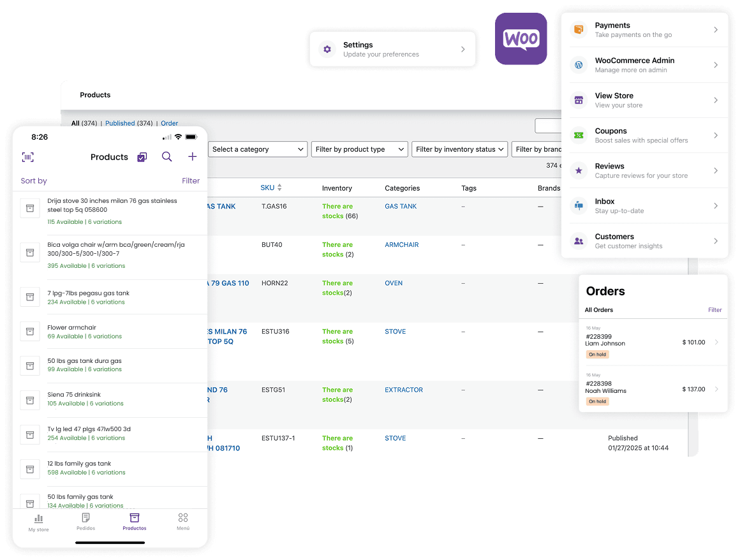Open the Select a category dropdown
The width and height of the screenshot is (740, 560).
258,149
